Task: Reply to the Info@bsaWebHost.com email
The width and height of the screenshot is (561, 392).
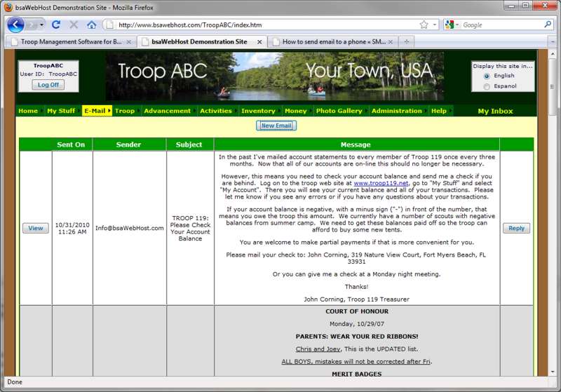Action: [x=516, y=228]
